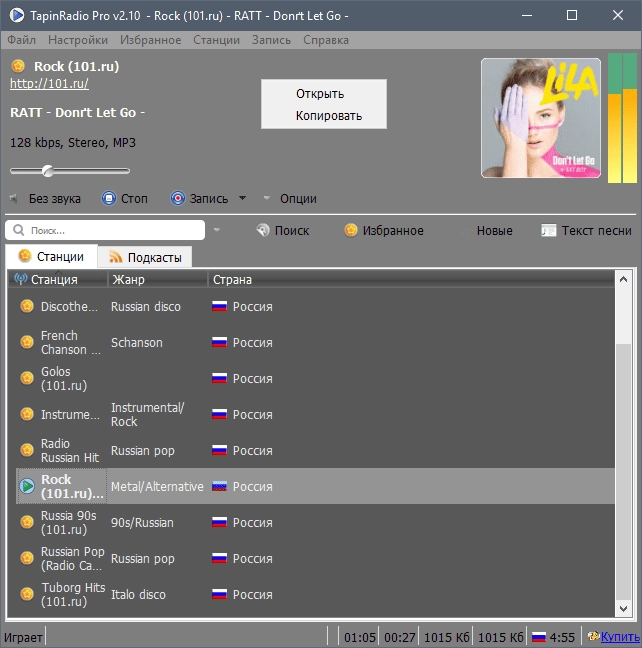Open the http://101.ru/ link
The height and width of the screenshot is (648, 642).
pos(49,83)
